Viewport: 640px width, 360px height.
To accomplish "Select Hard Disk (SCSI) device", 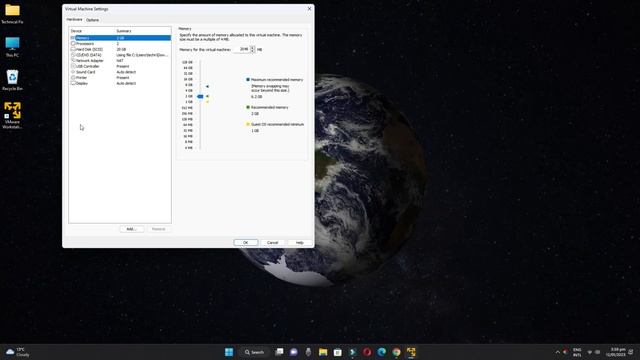I will [x=120, y=49].
